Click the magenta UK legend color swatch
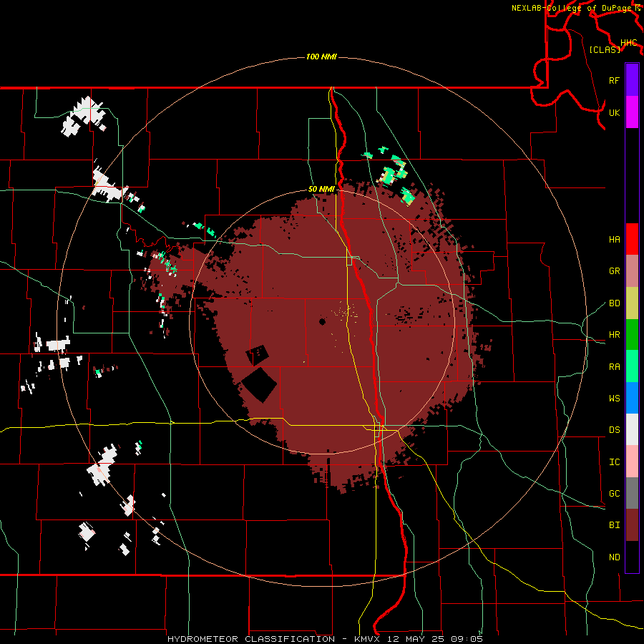The width and height of the screenshot is (644, 644). tap(632, 112)
